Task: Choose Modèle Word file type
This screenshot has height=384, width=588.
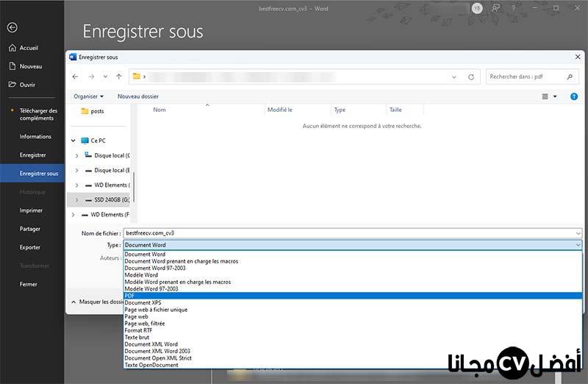Action: click(x=353, y=275)
